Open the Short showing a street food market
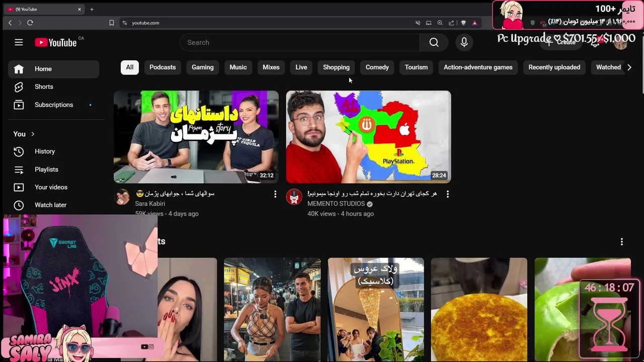 pyautogui.click(x=272, y=310)
